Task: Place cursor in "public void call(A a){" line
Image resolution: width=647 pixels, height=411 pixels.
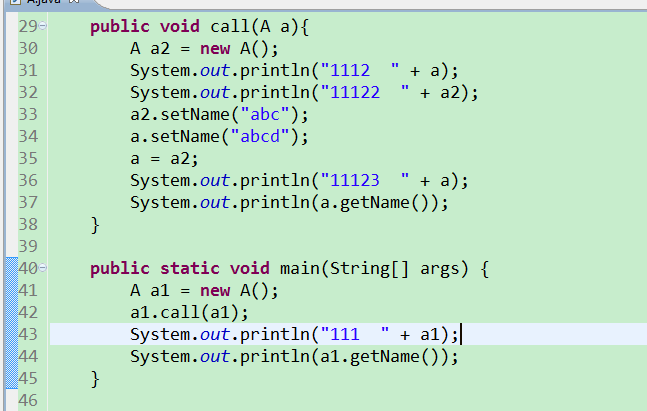Action: tap(199, 27)
